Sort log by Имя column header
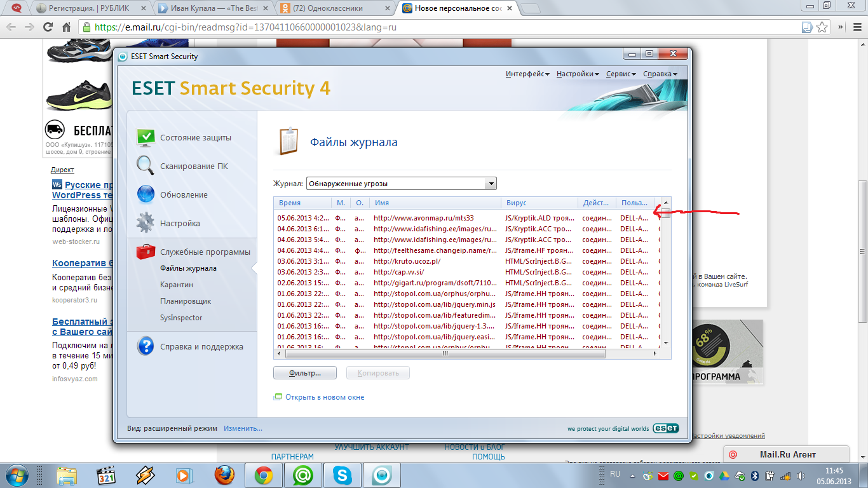 435,203
